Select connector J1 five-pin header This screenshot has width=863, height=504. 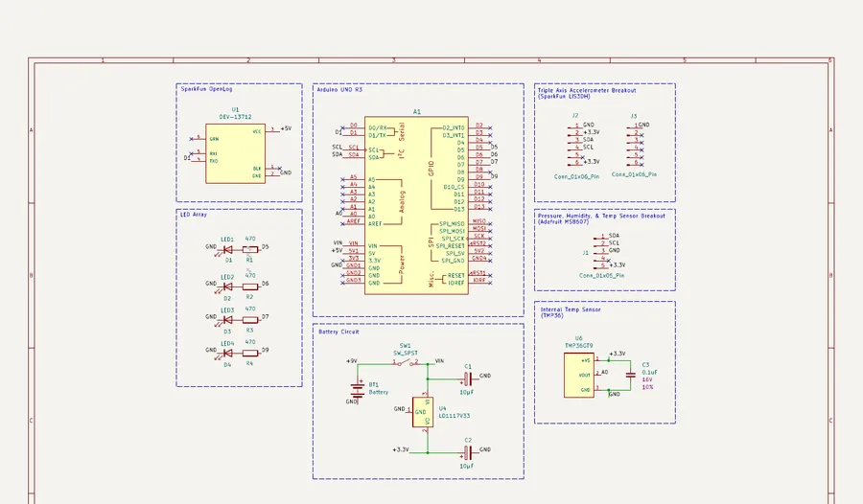tap(602, 251)
